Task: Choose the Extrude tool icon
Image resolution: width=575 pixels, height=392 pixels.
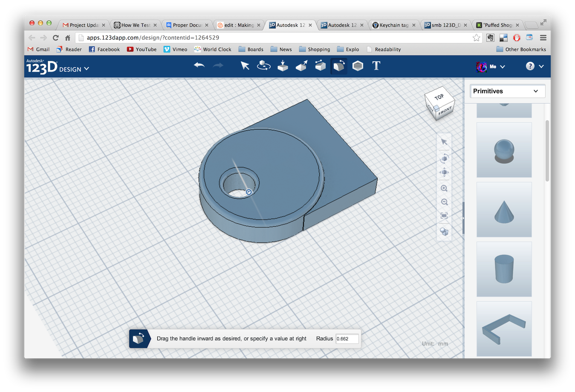Action: click(x=301, y=66)
